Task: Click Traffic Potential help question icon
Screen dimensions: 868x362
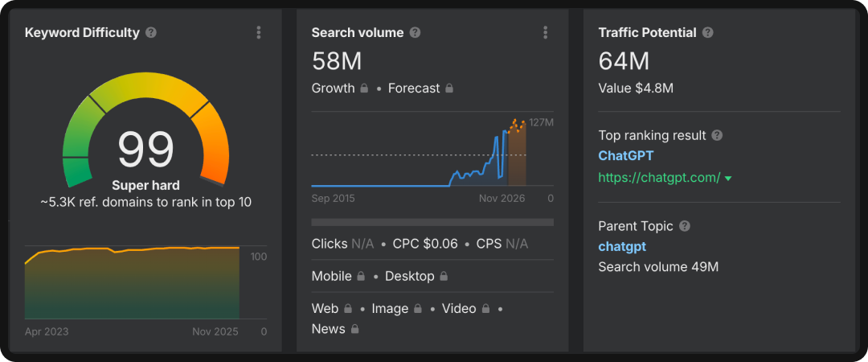Action: pos(707,33)
